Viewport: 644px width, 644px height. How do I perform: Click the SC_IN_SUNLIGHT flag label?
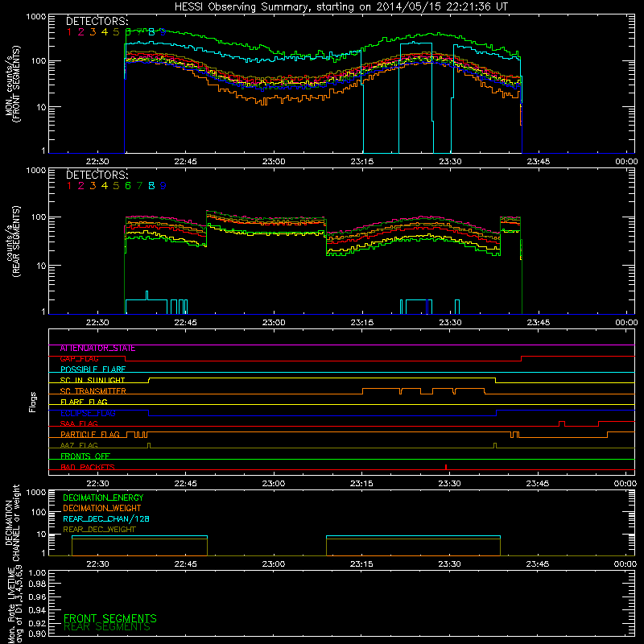click(93, 381)
